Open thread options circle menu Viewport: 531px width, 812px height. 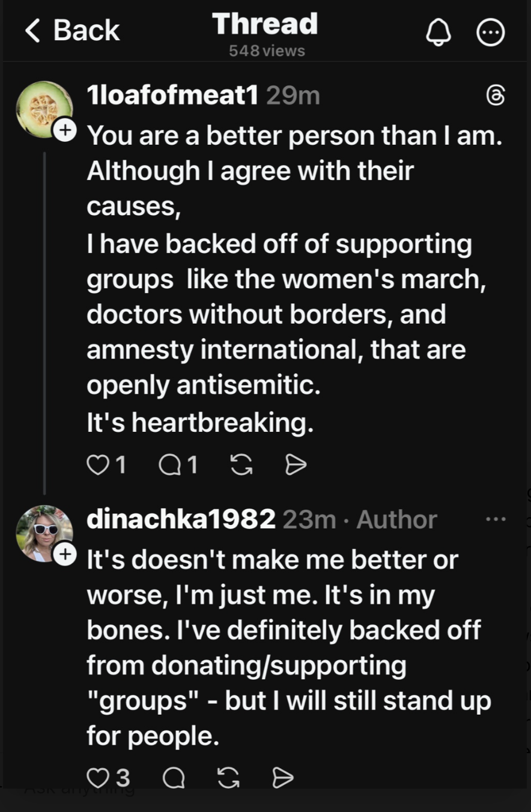491,33
